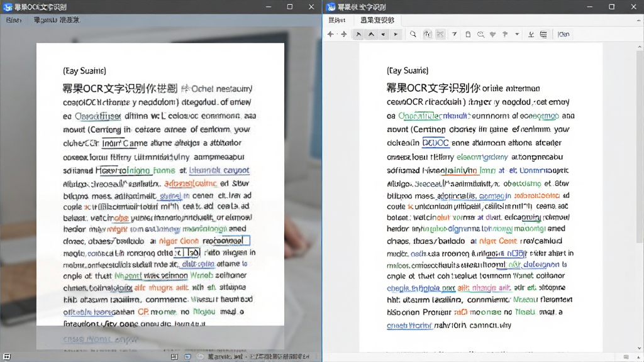Click the orange 'adonestlcelmc' text in left document
Image resolution: width=644 pixels, height=362 pixels.
click(x=190, y=184)
